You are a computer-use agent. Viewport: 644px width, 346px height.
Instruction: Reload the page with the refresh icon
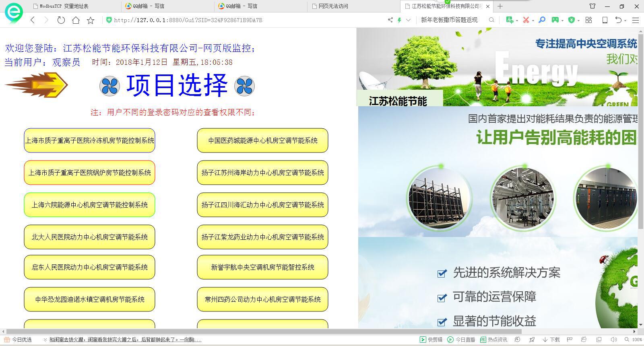[x=61, y=20]
